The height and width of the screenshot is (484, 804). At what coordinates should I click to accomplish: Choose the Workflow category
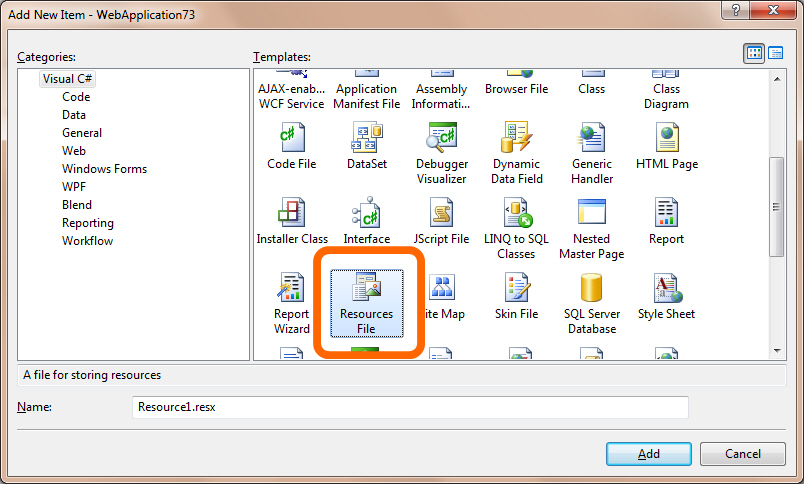(87, 241)
